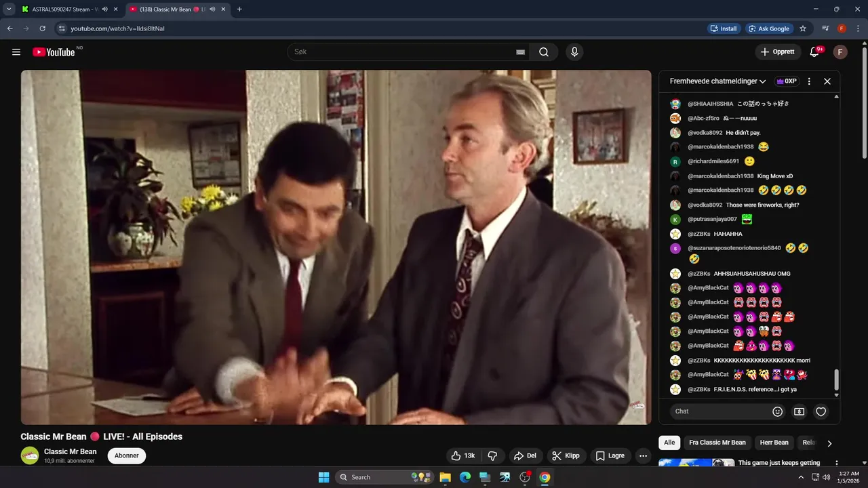The width and height of the screenshot is (868, 488).
Task: Click the live video player
Action: 336,247
